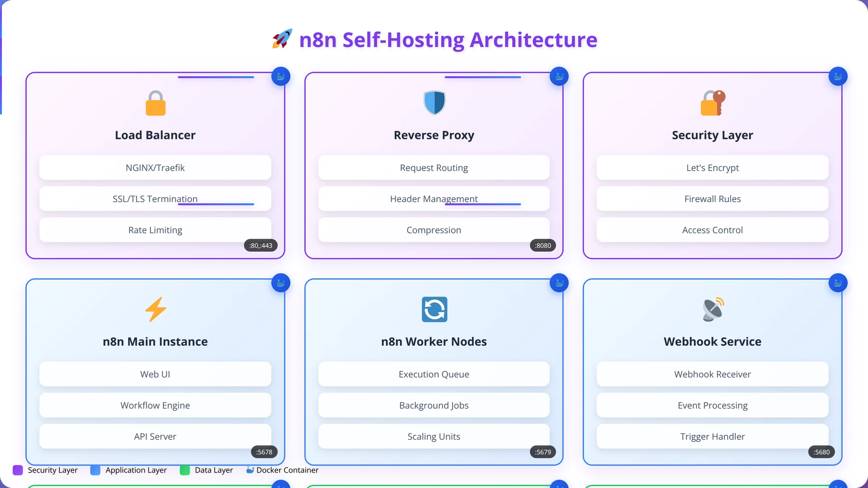Image resolution: width=868 pixels, height=488 pixels.
Task: Click the Security Layer card title
Action: tap(713, 135)
